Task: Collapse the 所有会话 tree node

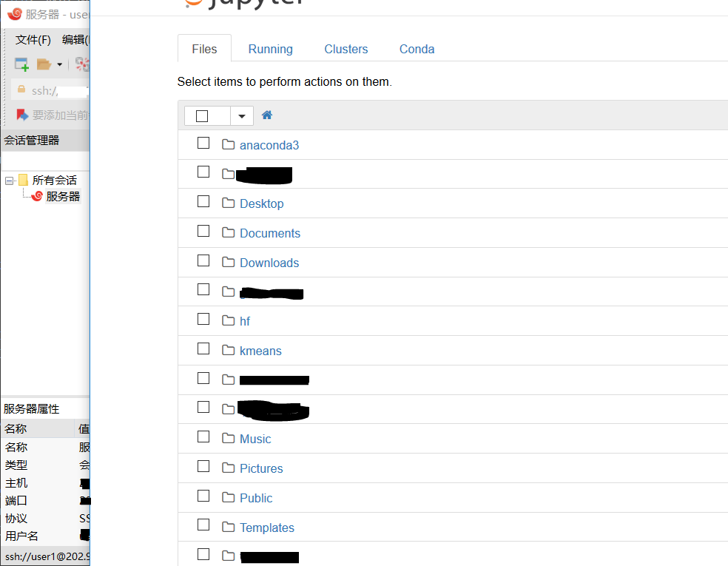Action: click(9, 181)
